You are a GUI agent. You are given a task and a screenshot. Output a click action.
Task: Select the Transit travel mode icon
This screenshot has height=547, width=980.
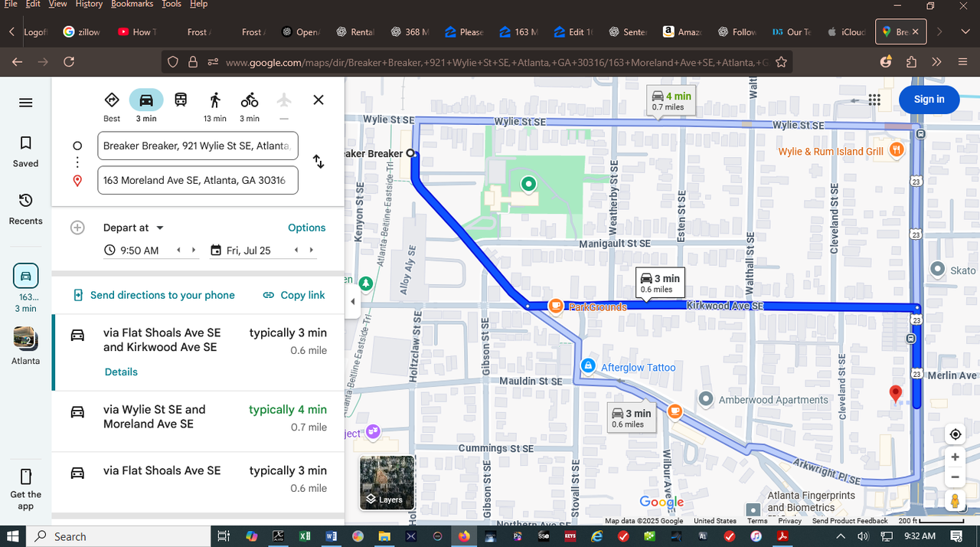pos(181,100)
